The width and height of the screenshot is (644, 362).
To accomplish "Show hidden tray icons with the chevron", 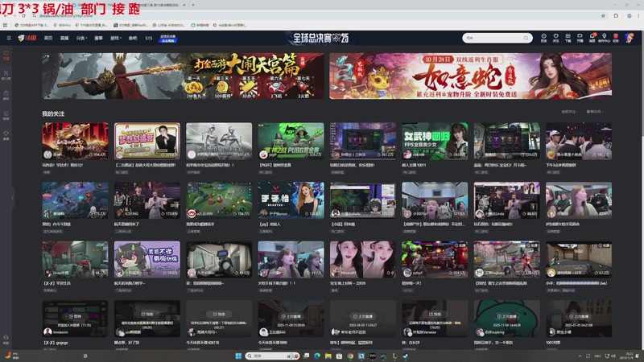I will coord(580,356).
